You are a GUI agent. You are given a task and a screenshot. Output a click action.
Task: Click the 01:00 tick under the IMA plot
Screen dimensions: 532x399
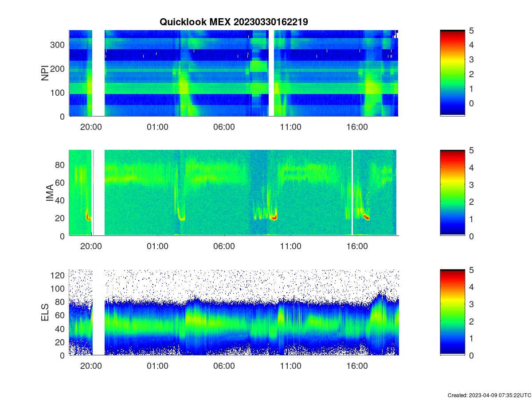click(158, 246)
